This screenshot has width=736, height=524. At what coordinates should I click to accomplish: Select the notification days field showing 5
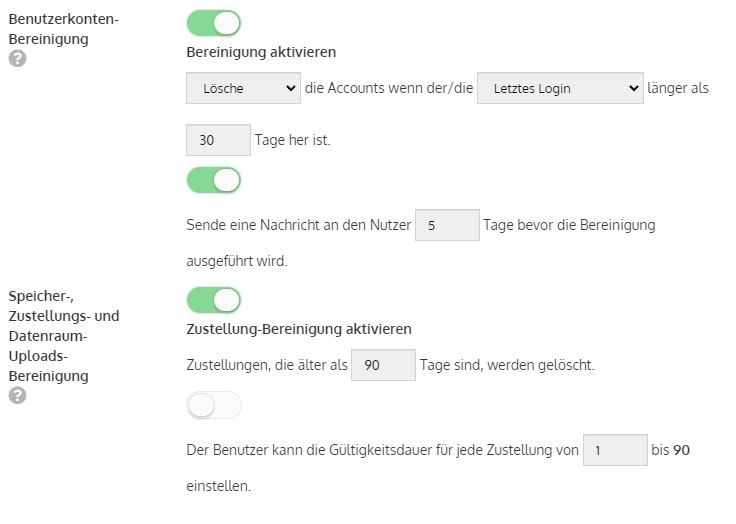(447, 225)
